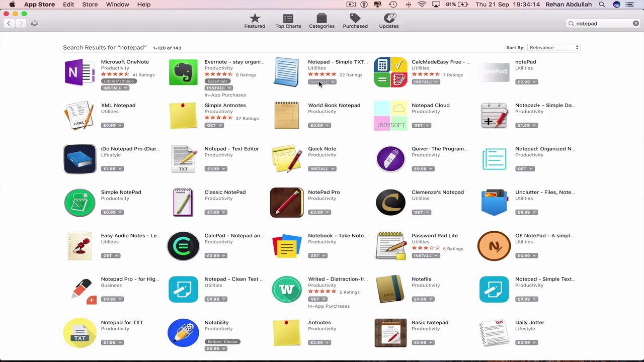Open the Sort By Relevance dropdown
The height and width of the screenshot is (362, 644).
click(x=554, y=47)
